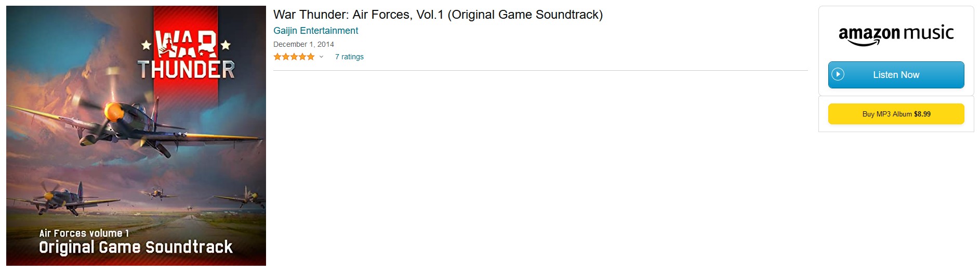Click the first orange rating star
The height and width of the screenshot is (272, 980).
click(x=277, y=57)
